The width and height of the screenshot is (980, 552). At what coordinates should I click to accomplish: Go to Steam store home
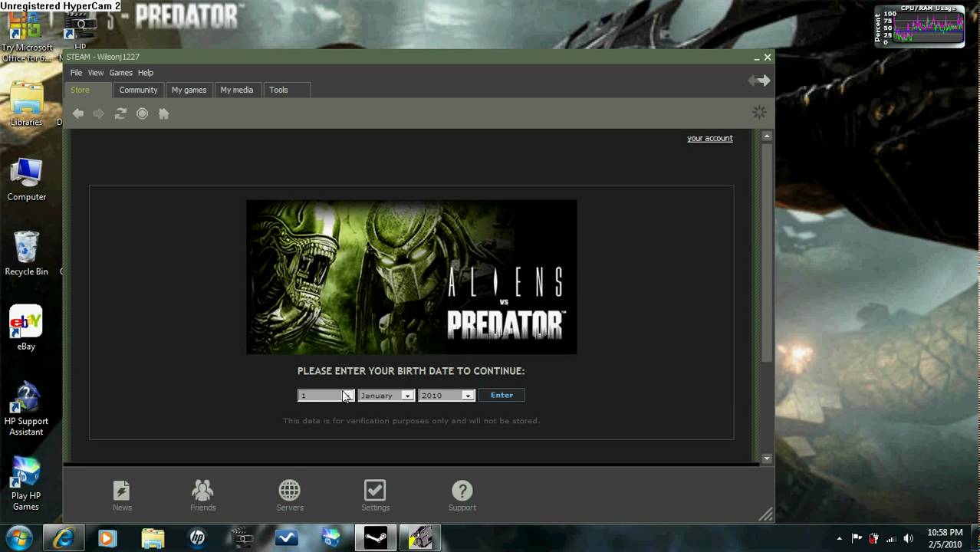click(x=163, y=113)
